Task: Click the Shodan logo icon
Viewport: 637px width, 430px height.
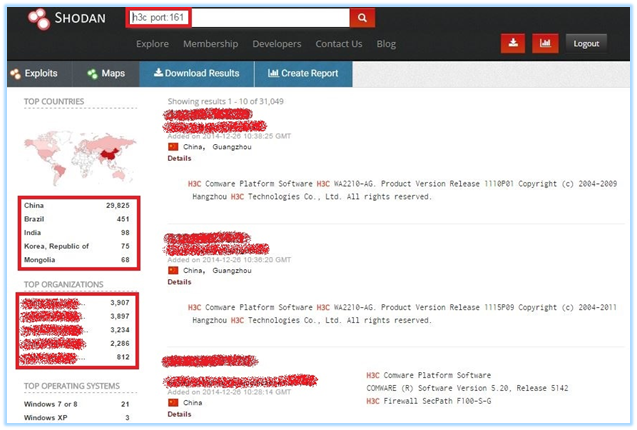Action: tap(38, 18)
